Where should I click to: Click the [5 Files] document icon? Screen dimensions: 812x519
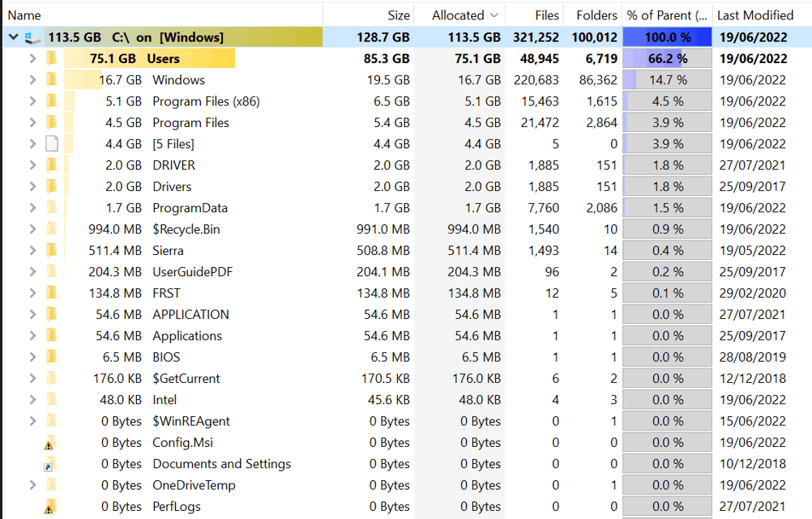52,144
